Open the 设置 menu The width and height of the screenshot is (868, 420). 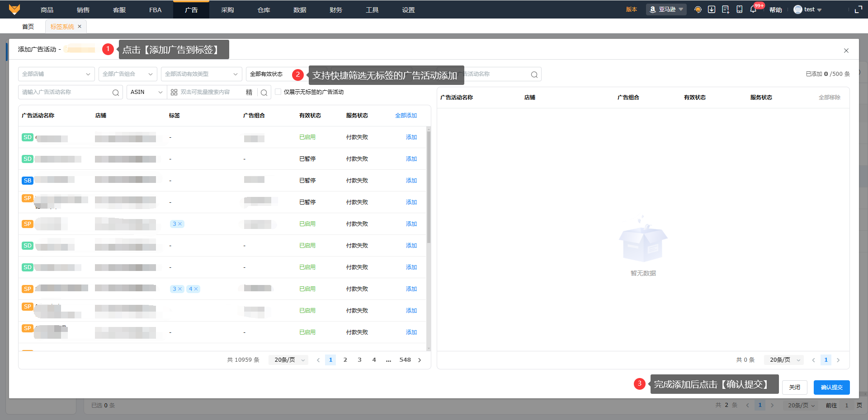point(408,9)
